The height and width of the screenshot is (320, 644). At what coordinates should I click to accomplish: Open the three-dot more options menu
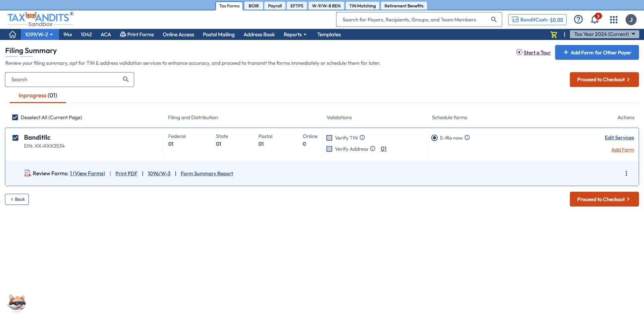[x=626, y=174]
